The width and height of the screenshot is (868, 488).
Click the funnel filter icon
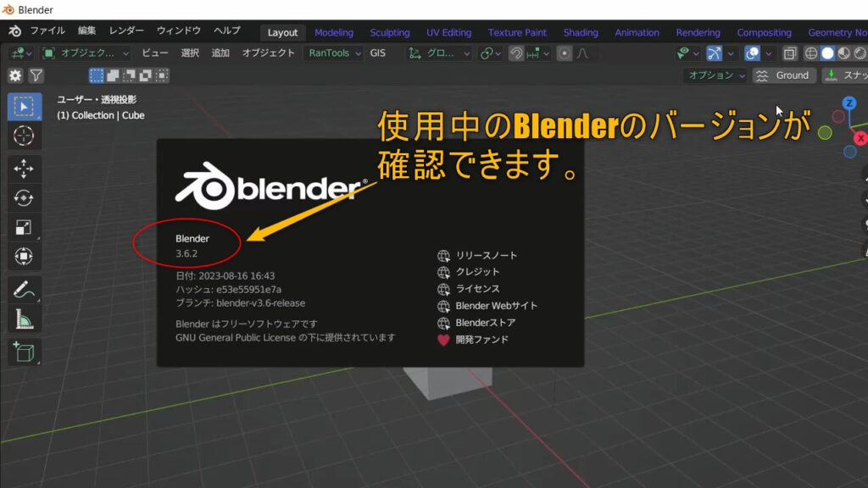36,75
